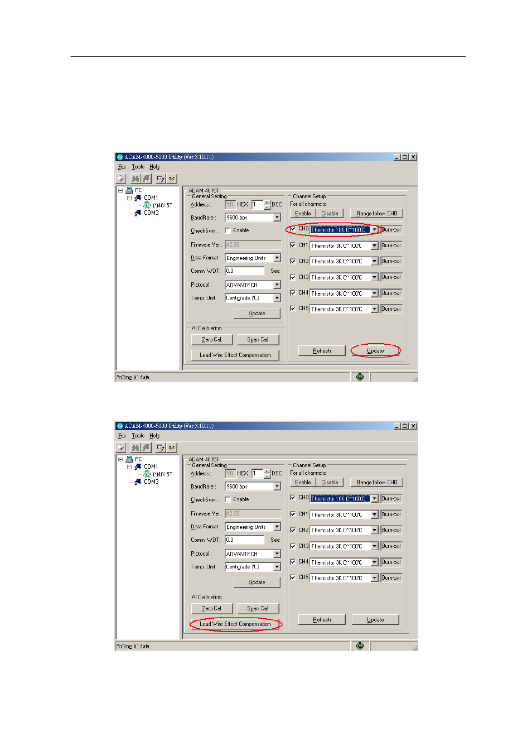Viewport: 532px width, 756px height.
Task: Open CH5 thermistor range dropdown in lower window
Action: (375, 578)
